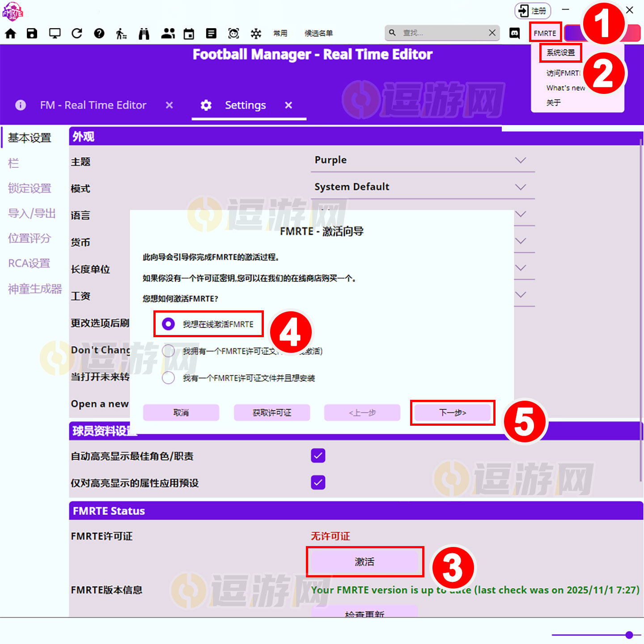Toggle 自动高亮显示最佳角色/职责 checkbox
The width and height of the screenshot is (644, 644).
318,456
